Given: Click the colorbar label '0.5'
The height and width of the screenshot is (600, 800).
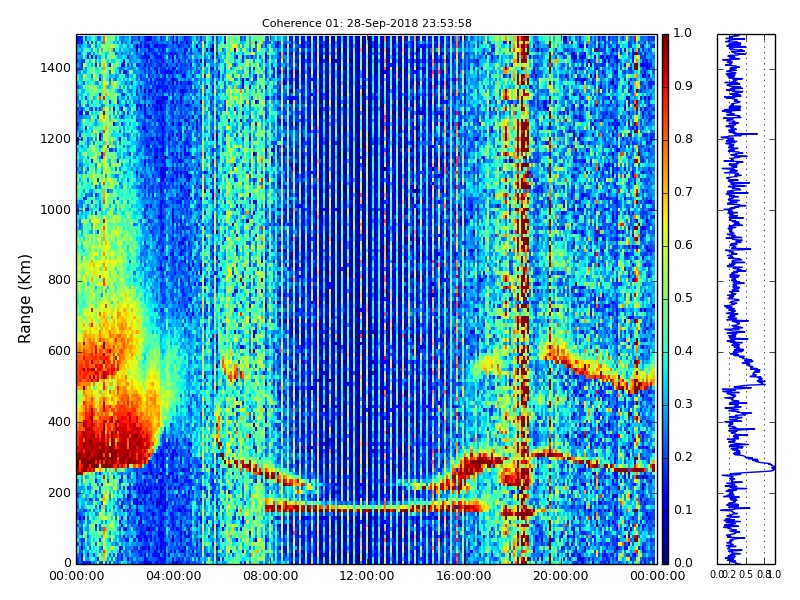Looking at the screenshot, I should point(683,298).
